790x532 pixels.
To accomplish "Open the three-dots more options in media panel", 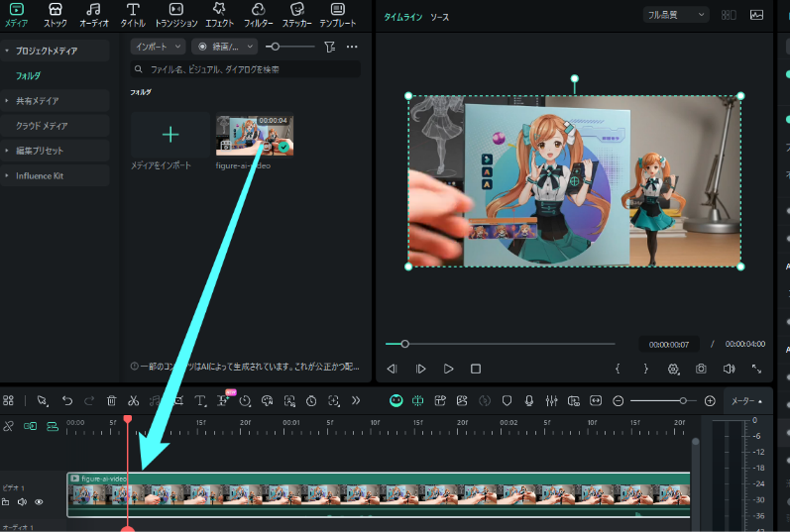I will click(352, 47).
